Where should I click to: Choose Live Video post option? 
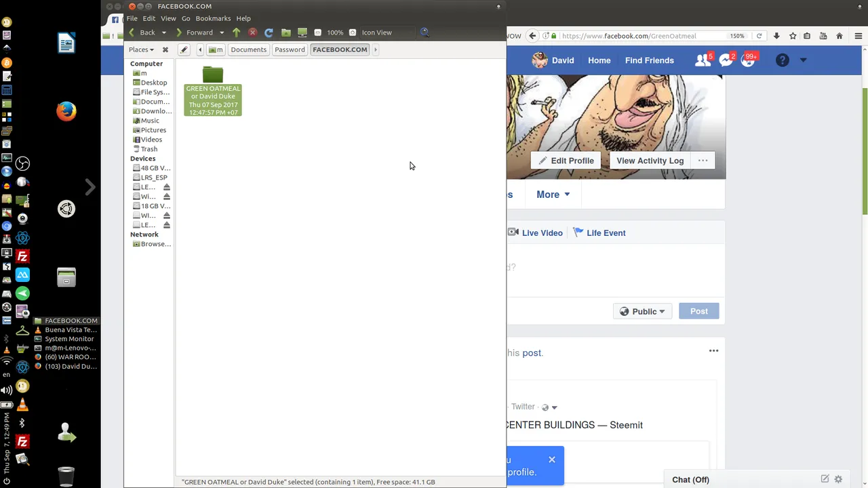535,232
